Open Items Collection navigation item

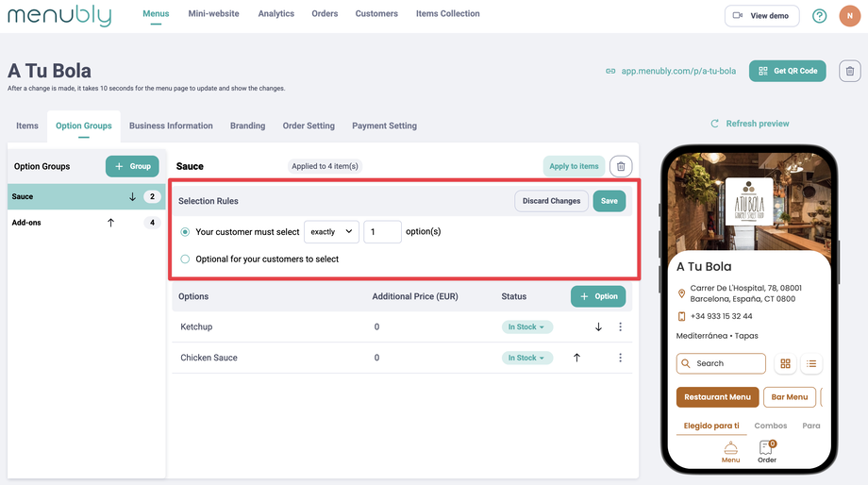pos(448,14)
